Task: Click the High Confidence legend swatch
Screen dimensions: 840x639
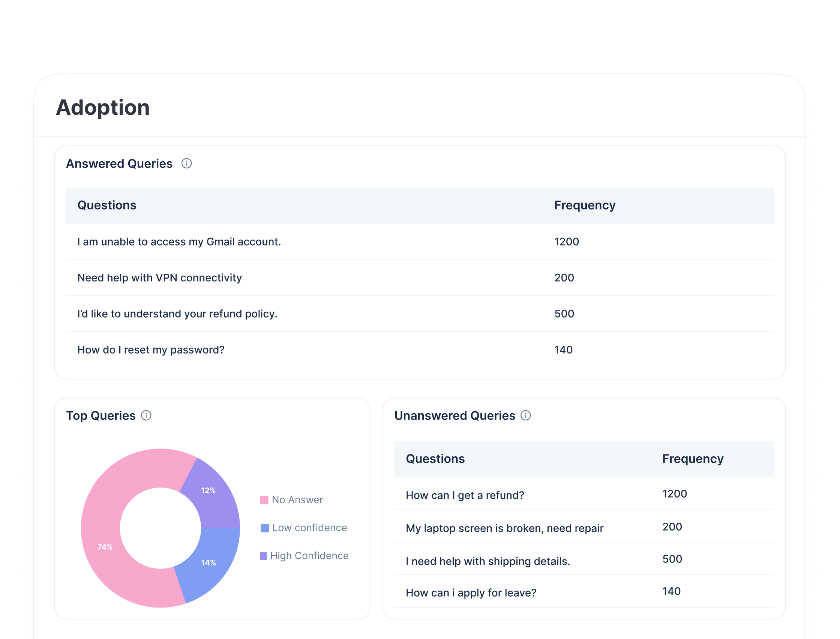Action: (x=264, y=556)
